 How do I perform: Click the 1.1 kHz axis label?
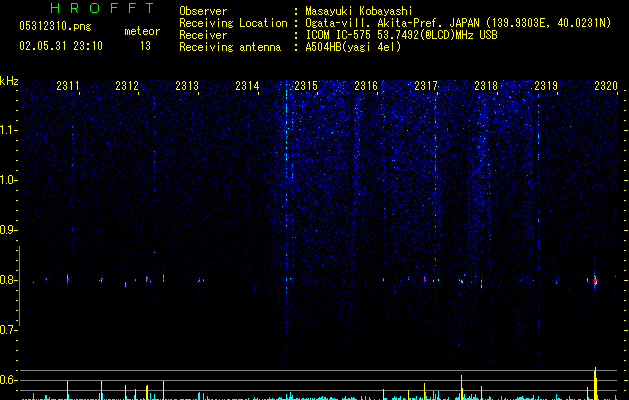[9, 130]
